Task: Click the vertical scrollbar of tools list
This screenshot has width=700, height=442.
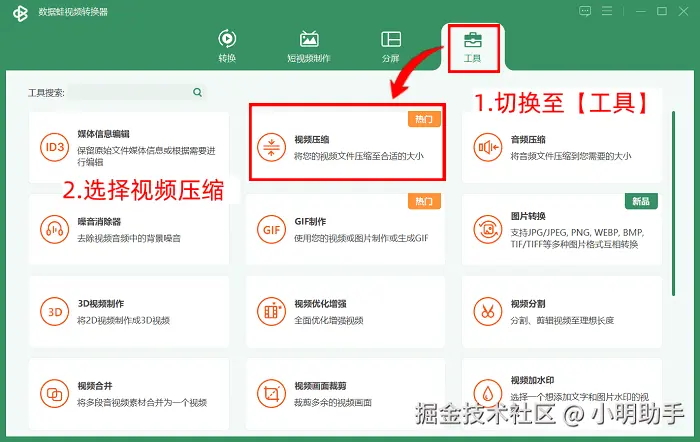Action: pyautogui.click(x=674, y=203)
